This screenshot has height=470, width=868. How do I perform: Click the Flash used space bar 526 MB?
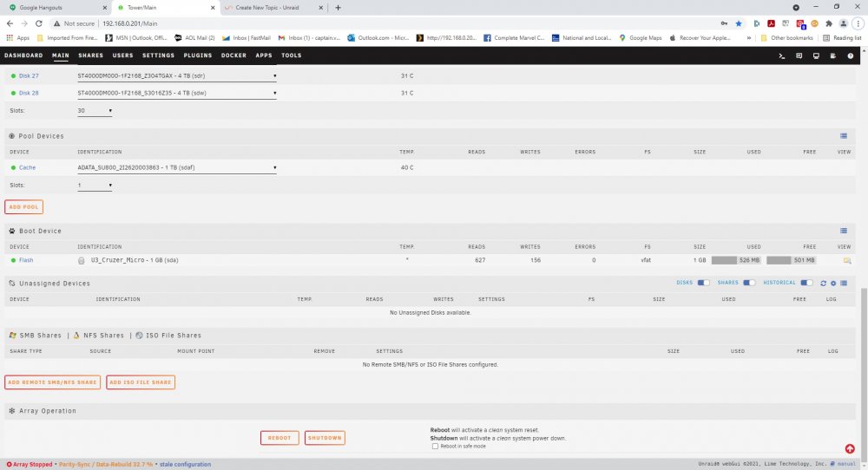(x=736, y=260)
